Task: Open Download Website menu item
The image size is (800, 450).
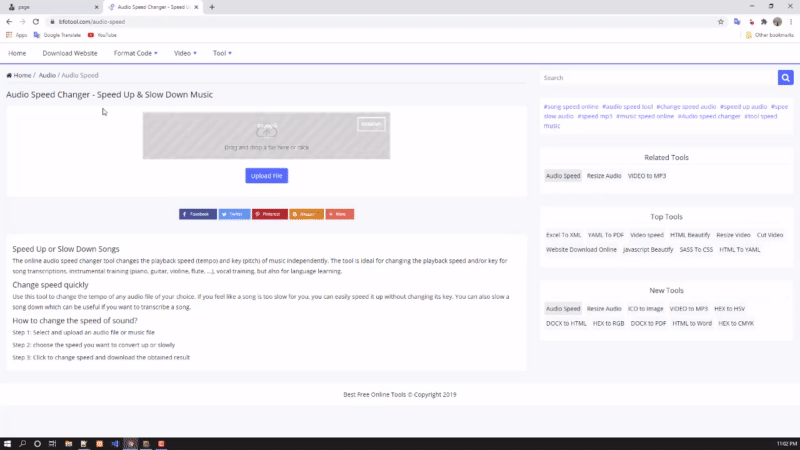Action: (x=70, y=53)
